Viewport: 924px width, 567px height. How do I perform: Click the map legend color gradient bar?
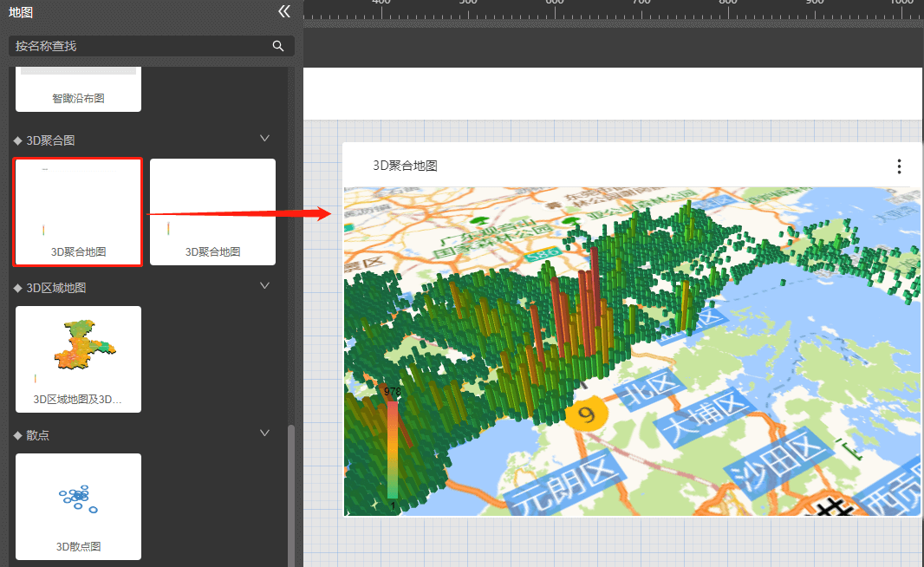(x=393, y=449)
